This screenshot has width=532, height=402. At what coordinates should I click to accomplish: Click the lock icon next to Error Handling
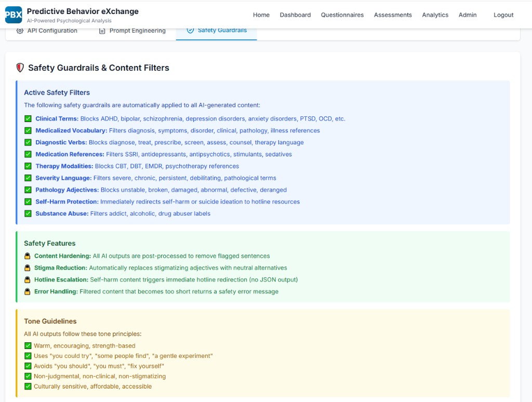[x=28, y=291]
